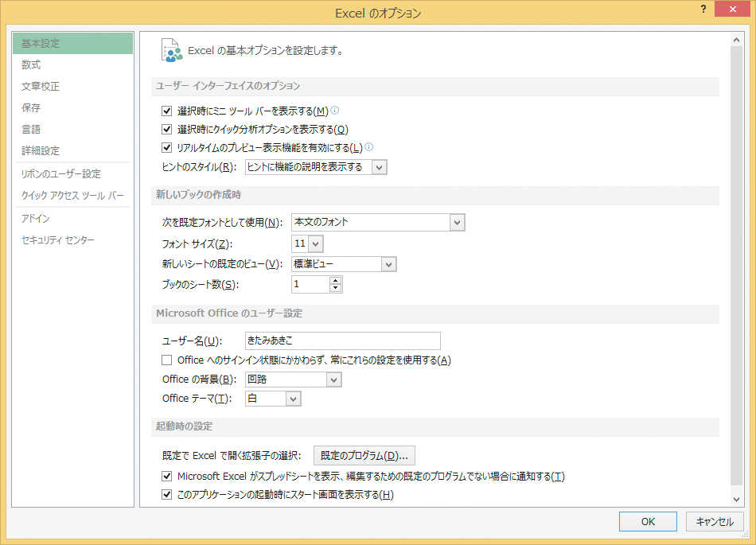
Task: Open the フォント サイズ dropdown
Action: click(315, 243)
